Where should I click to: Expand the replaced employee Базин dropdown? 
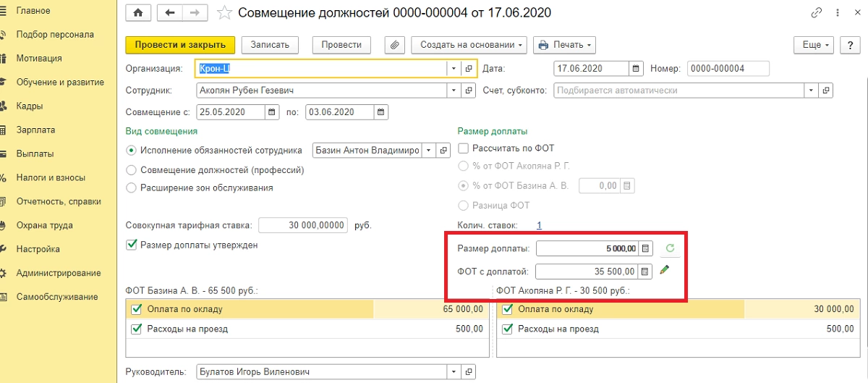(x=427, y=150)
